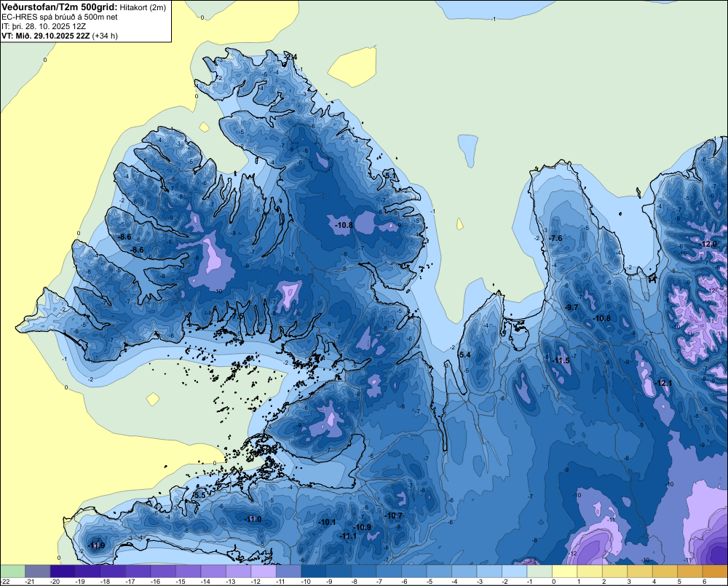Click the -11.5 temperature label
This screenshot has width=728, height=586.
click(561, 361)
